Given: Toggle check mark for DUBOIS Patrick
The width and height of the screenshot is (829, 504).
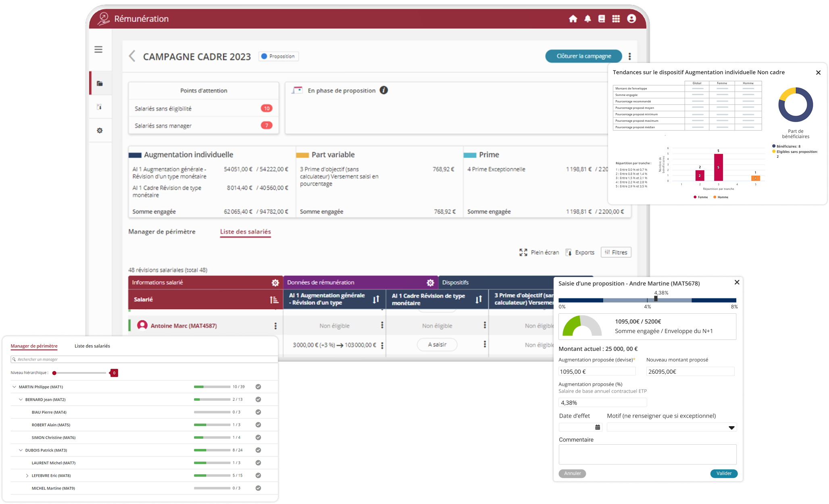Looking at the screenshot, I should (x=258, y=450).
